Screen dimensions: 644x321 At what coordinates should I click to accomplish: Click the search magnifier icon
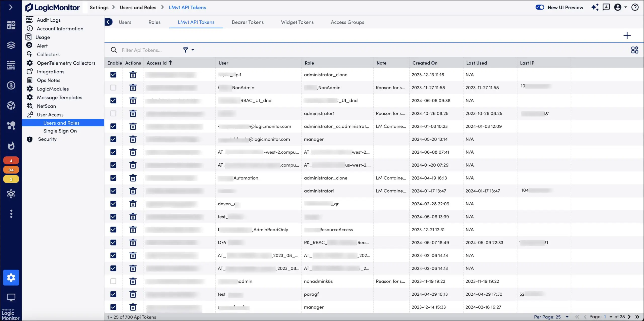coord(114,50)
